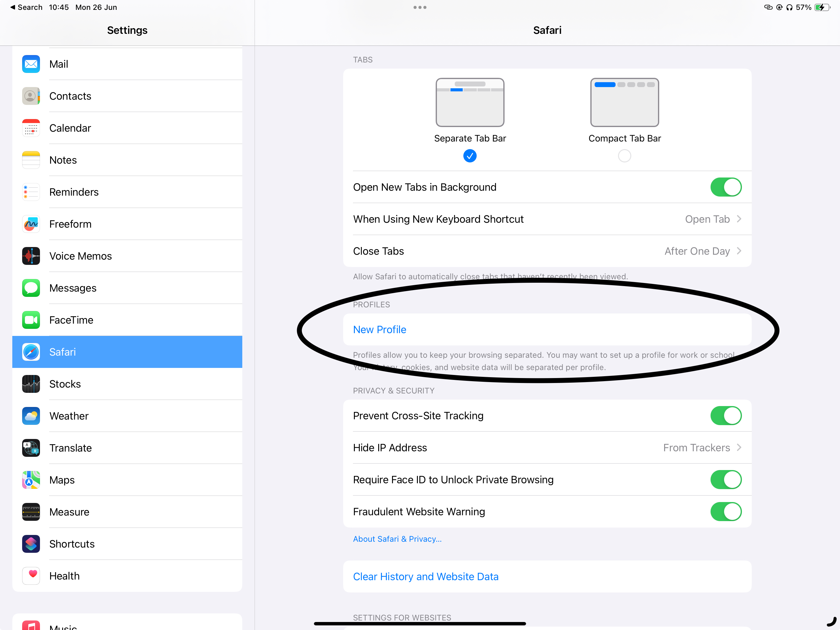Tap the Calendar app icon
Screen dimensions: 840x630
point(31,128)
